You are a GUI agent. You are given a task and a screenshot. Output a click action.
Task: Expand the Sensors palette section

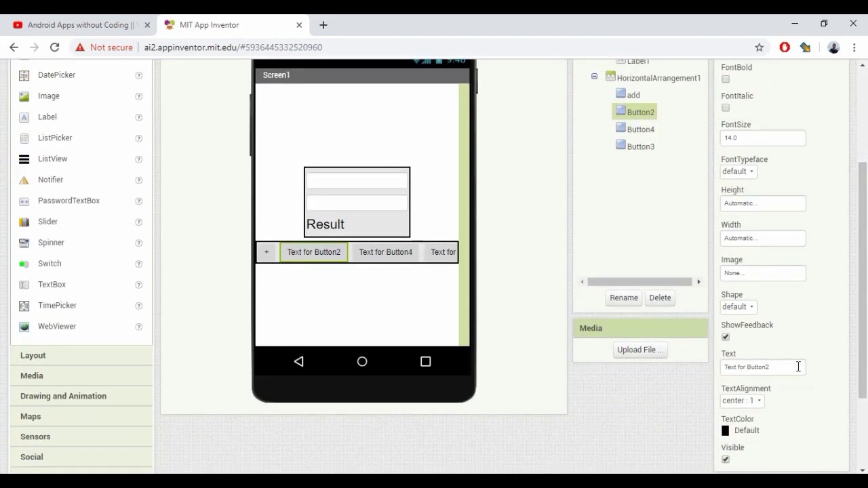pos(81,436)
